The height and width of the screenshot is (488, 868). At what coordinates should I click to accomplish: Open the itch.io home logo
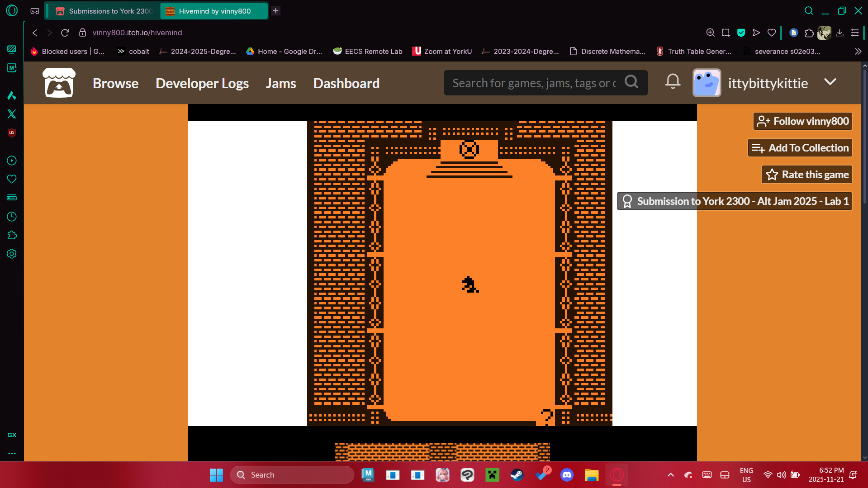coord(59,83)
